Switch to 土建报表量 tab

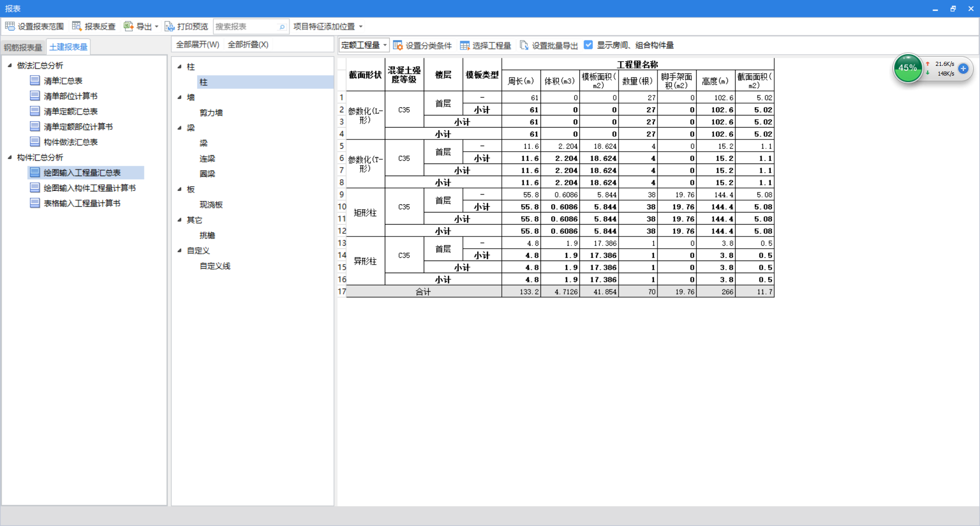[x=68, y=46]
